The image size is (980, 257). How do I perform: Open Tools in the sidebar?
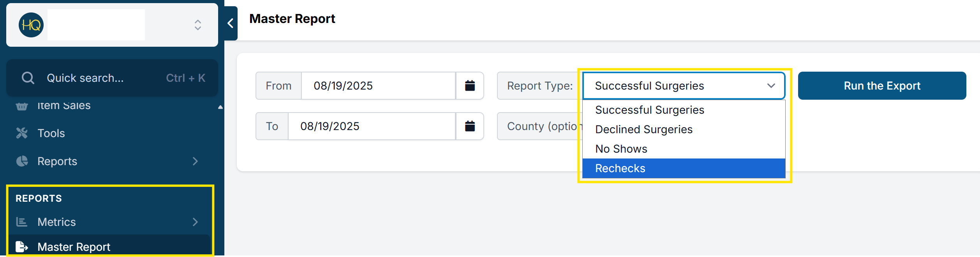(51, 133)
